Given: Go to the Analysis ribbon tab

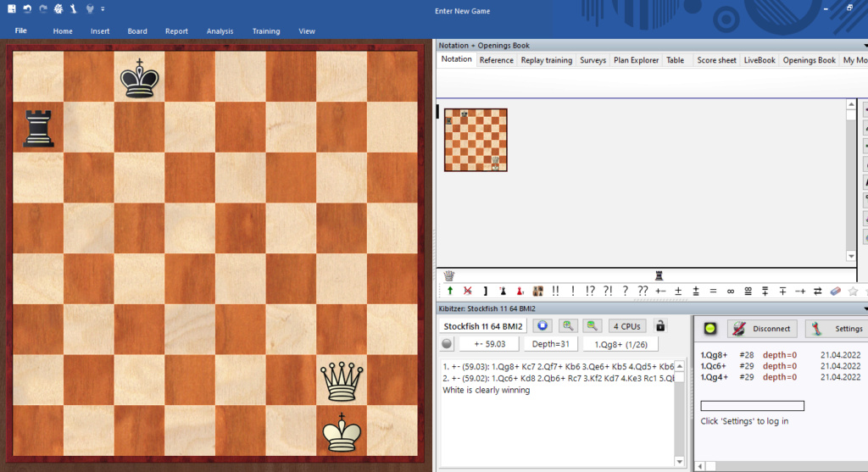Looking at the screenshot, I should click(220, 31).
